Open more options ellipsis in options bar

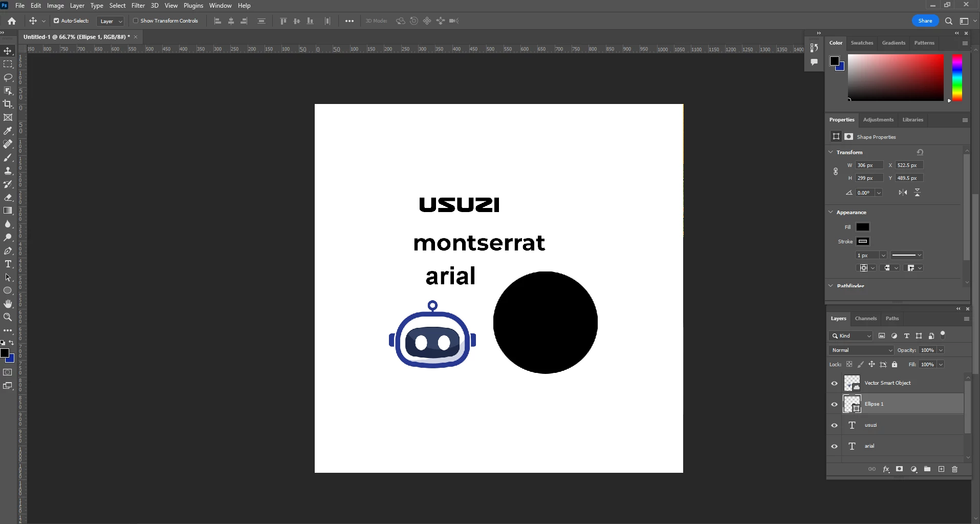coord(350,21)
